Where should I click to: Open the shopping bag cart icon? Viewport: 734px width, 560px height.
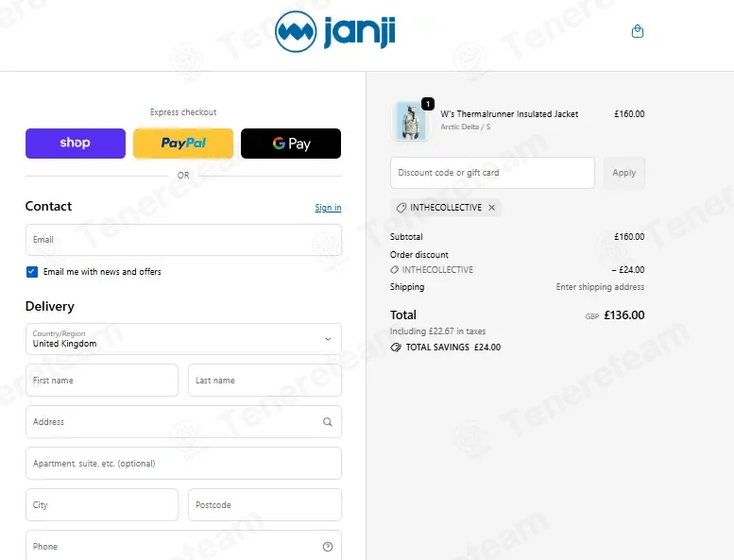point(637,31)
